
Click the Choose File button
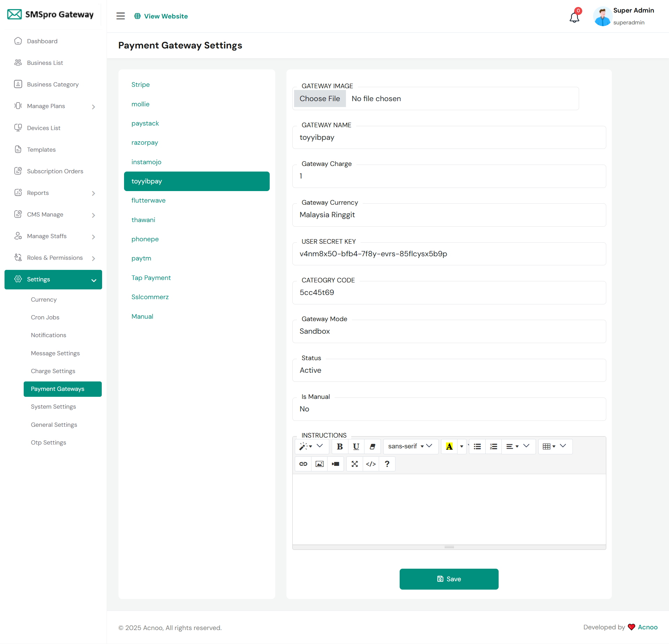coord(320,99)
